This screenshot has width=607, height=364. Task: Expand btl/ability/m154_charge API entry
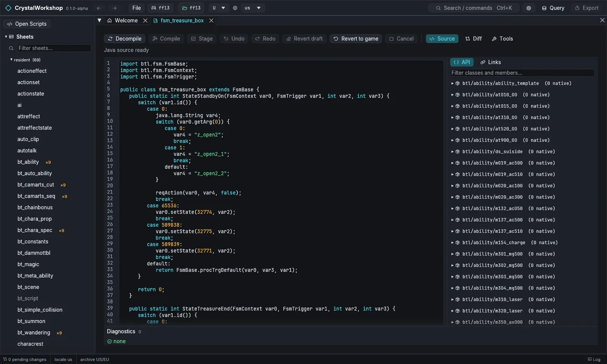tap(452, 243)
